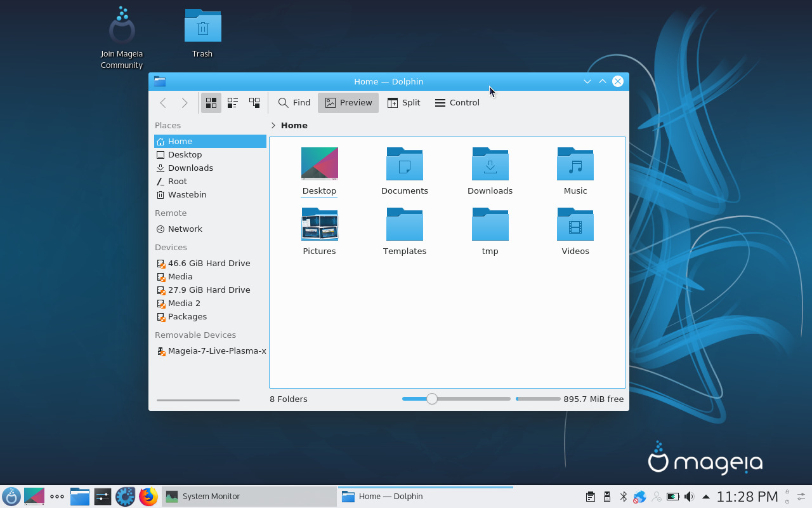The image size is (812, 508).
Task: Open the 46.6 GiB Hard Drive device
Action: coord(210,264)
